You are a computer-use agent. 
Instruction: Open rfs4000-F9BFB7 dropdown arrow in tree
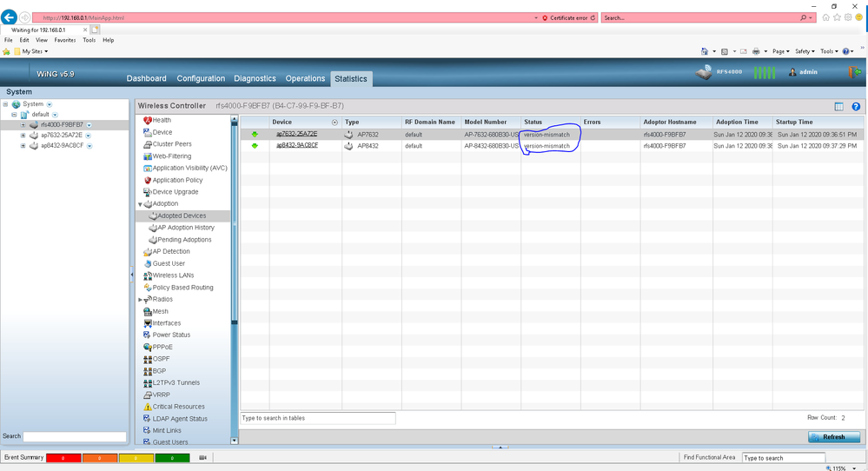pos(89,125)
